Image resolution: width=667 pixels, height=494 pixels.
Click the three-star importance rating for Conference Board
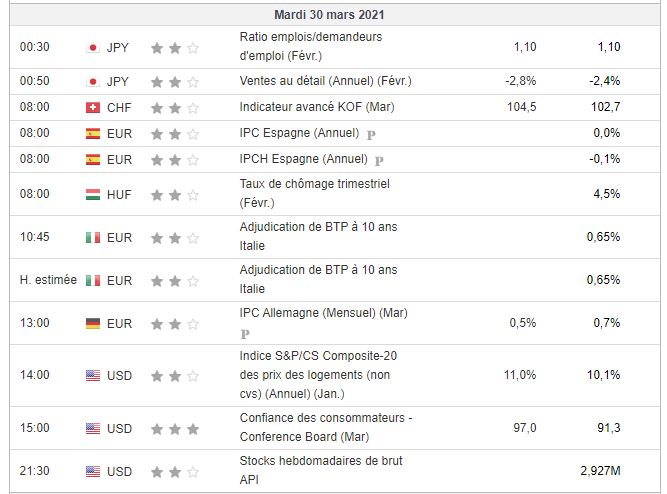pos(174,428)
